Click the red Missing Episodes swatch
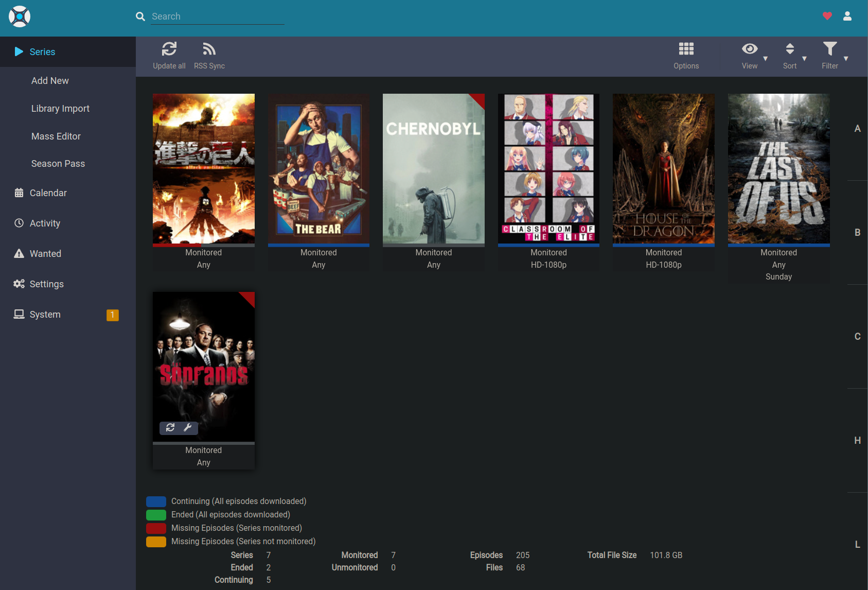 (156, 528)
